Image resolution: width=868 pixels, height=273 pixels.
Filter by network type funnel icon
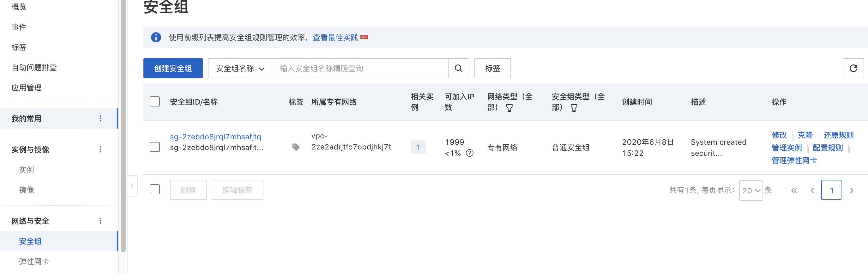point(509,108)
